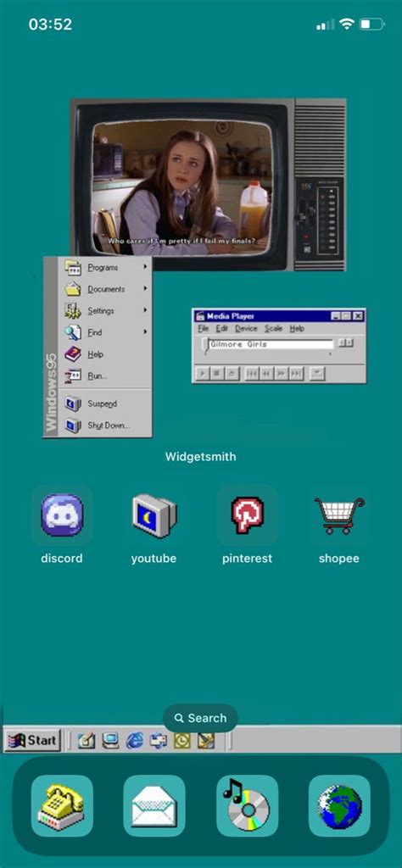Click the Start button on Windows taskbar
This screenshot has width=402, height=868.
point(32,740)
